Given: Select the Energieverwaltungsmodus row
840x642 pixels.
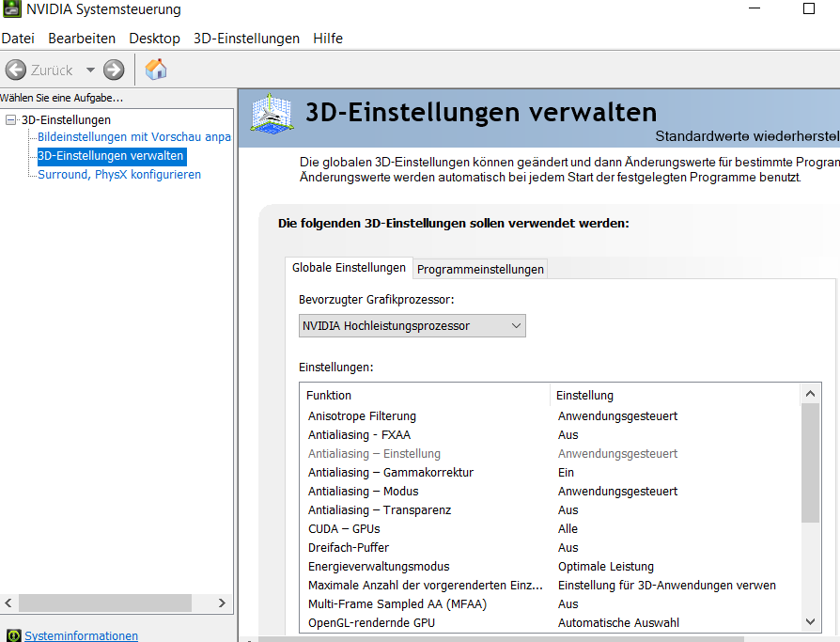Looking at the screenshot, I should (x=550, y=567).
